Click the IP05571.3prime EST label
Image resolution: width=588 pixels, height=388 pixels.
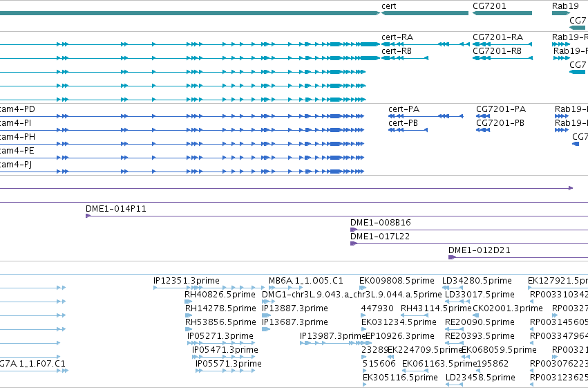click(x=229, y=364)
